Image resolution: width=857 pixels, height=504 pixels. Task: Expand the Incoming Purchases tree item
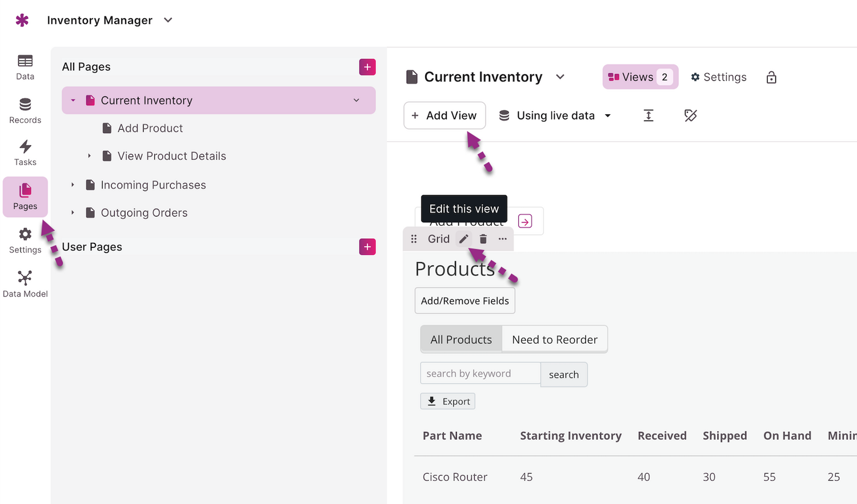[x=73, y=185]
